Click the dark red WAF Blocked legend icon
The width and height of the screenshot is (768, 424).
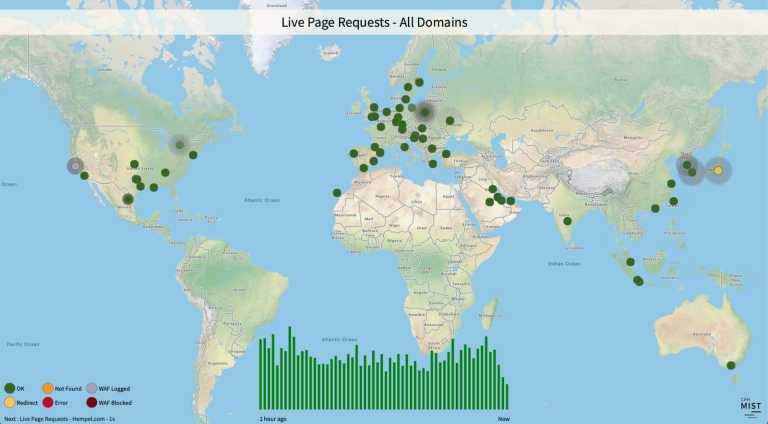pyautogui.click(x=92, y=402)
